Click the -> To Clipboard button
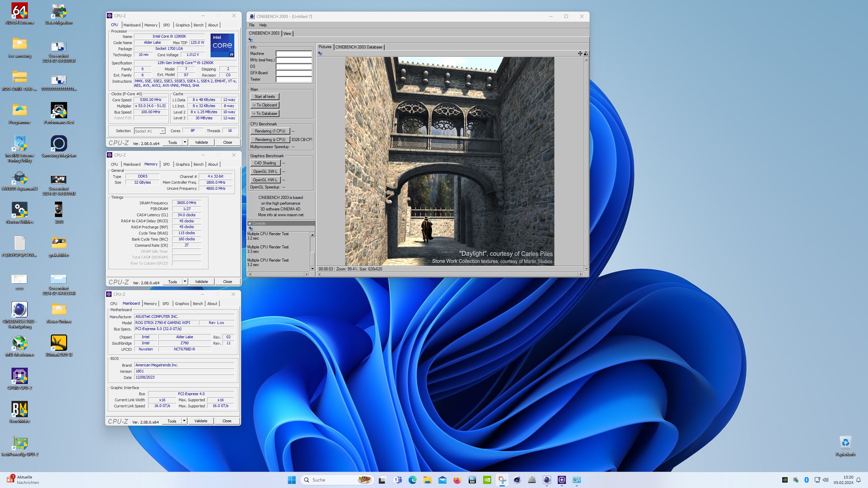 [265, 105]
